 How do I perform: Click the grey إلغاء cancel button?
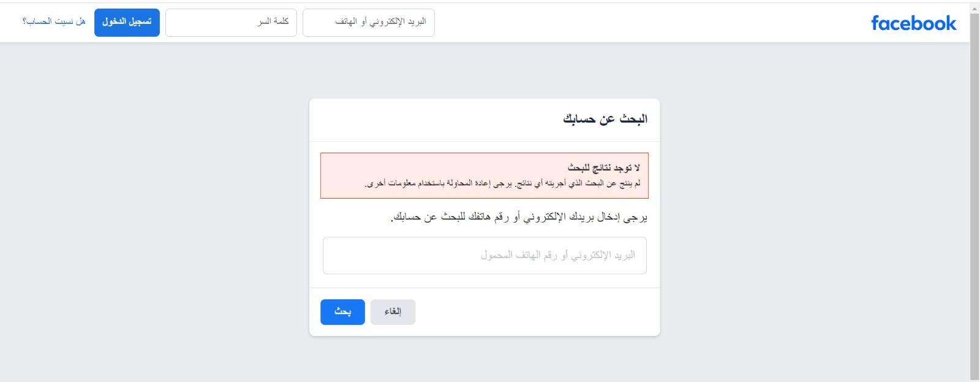[x=393, y=312]
